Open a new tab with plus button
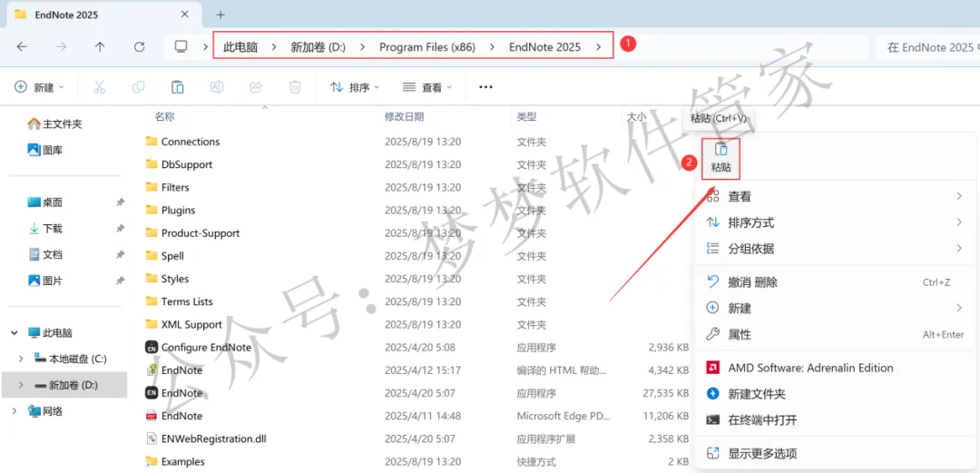 coord(220,15)
